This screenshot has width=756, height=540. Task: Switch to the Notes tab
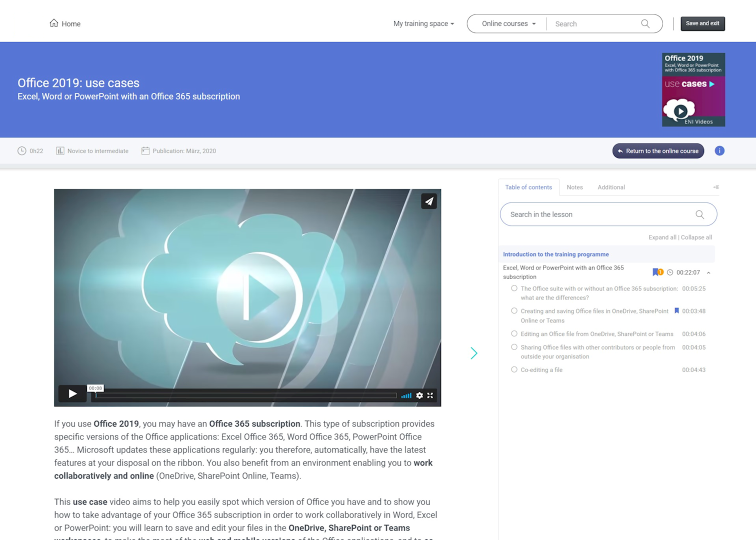(x=575, y=187)
